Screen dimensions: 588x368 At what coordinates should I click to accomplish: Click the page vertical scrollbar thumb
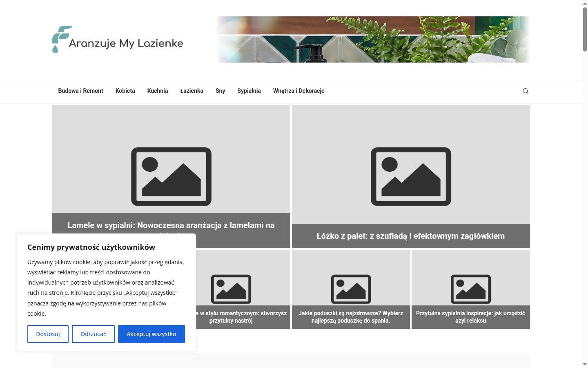click(x=585, y=29)
